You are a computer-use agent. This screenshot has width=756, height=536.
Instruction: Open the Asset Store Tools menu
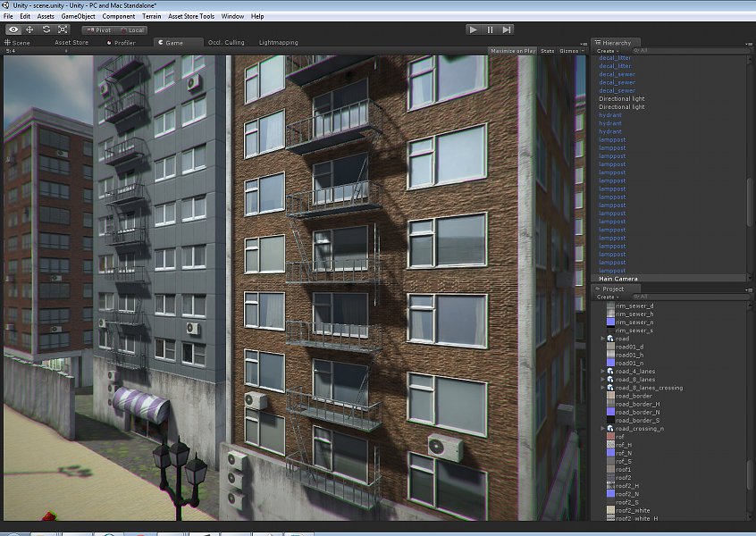coord(191,16)
